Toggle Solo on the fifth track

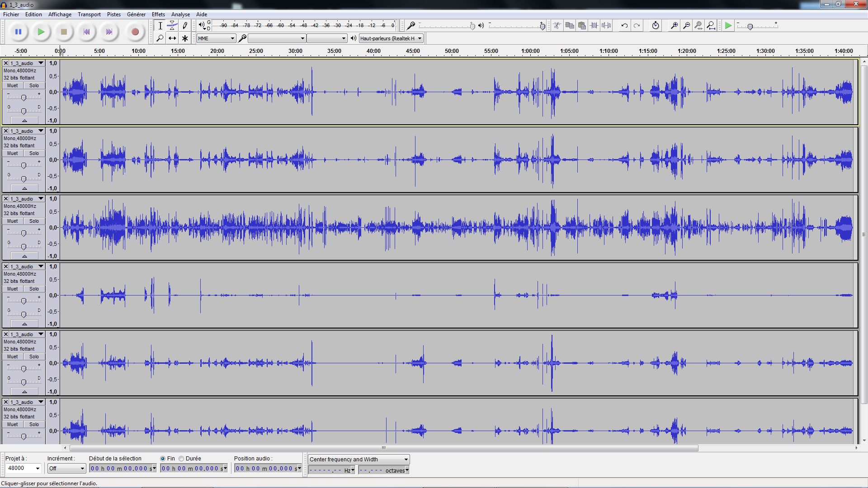34,357
